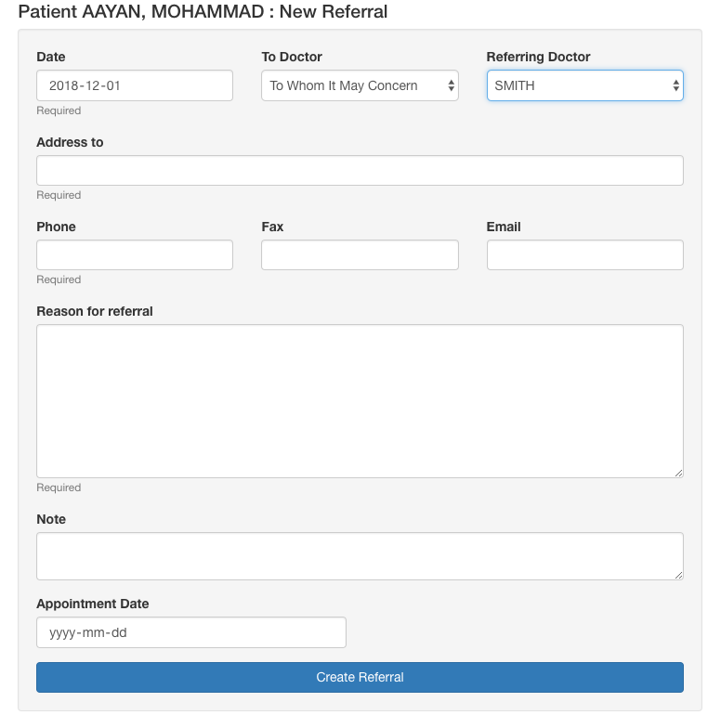Open the Referring Doctor dropdown showing SMITH

[x=585, y=85]
